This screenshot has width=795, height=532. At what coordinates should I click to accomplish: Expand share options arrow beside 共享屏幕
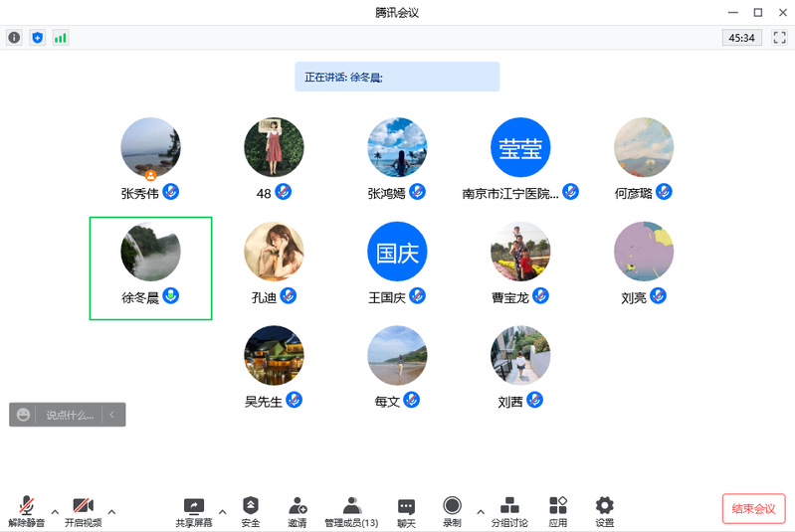coord(222,512)
